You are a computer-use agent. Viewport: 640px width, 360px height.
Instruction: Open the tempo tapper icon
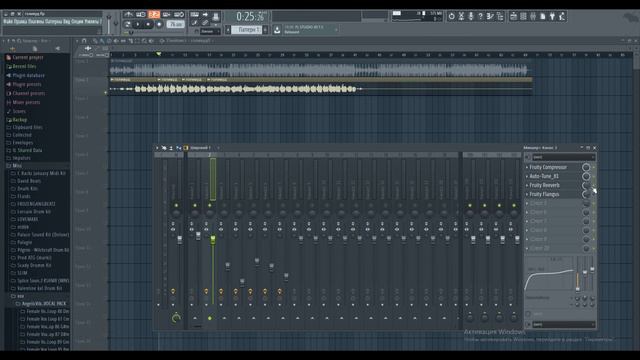(562, 16)
